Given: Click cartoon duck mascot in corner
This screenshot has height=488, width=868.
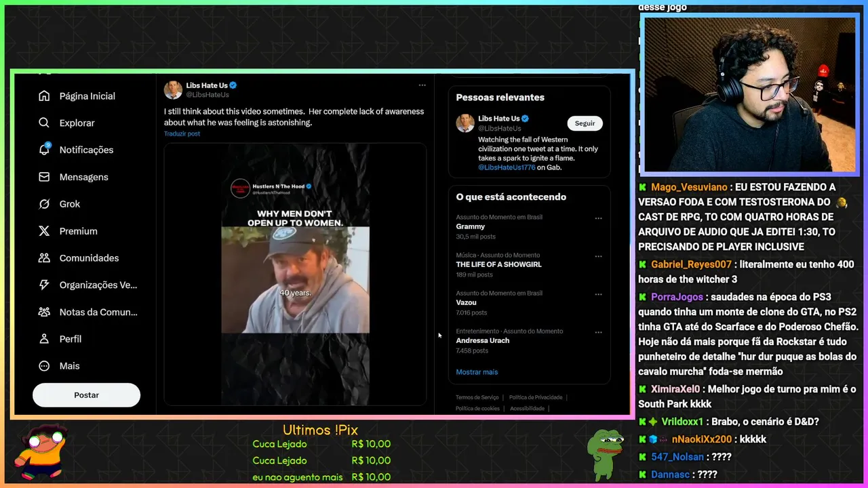Looking at the screenshot, I should coord(41,451).
